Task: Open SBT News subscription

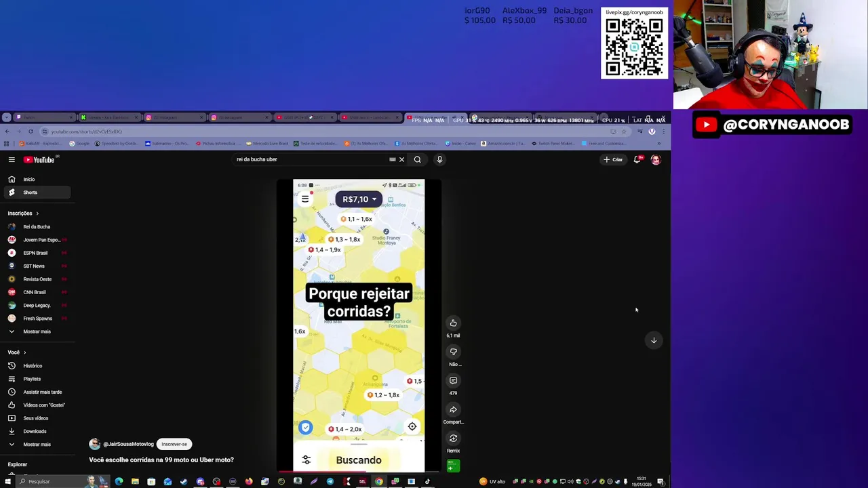Action: pyautogui.click(x=37, y=266)
